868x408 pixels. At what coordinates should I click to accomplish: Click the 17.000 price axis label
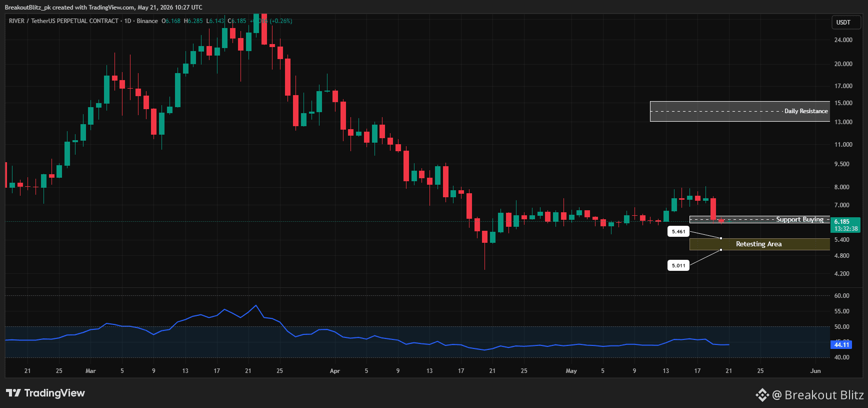click(843, 86)
